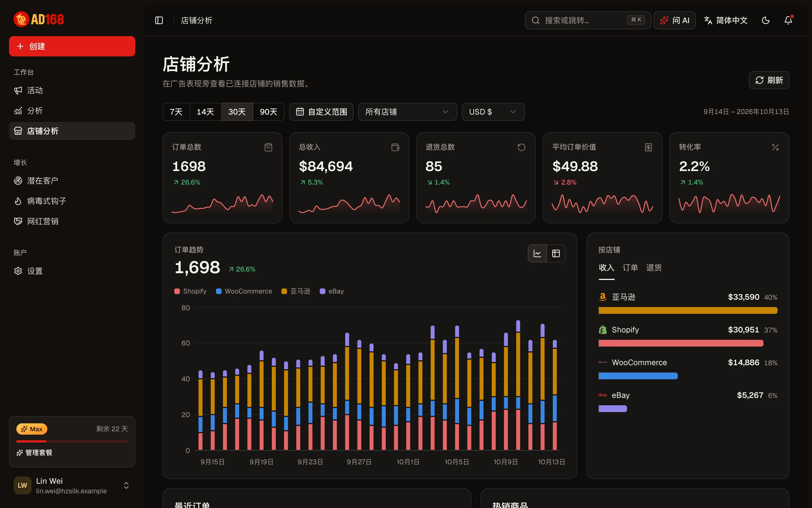Click the shopping bag icon in 订单总数 card
This screenshot has width=812, height=508.
click(268, 147)
